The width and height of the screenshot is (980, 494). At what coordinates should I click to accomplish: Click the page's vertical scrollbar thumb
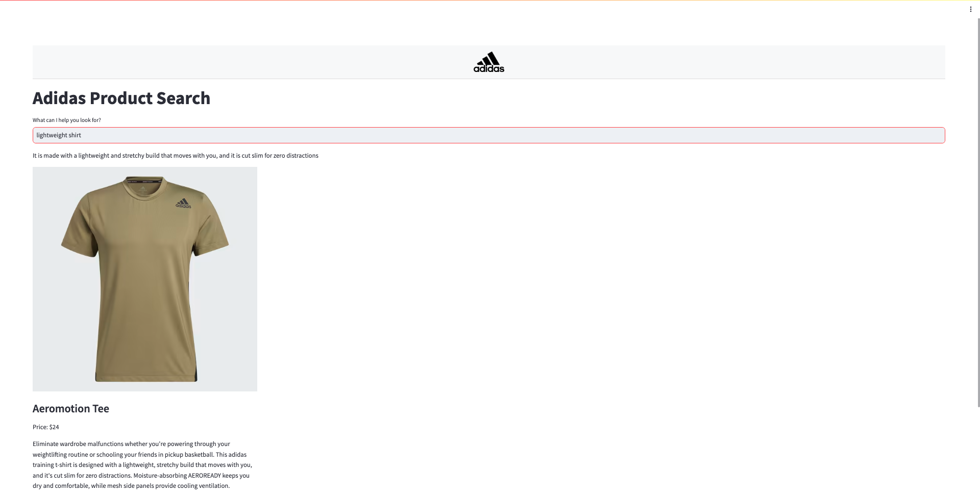pos(978,213)
